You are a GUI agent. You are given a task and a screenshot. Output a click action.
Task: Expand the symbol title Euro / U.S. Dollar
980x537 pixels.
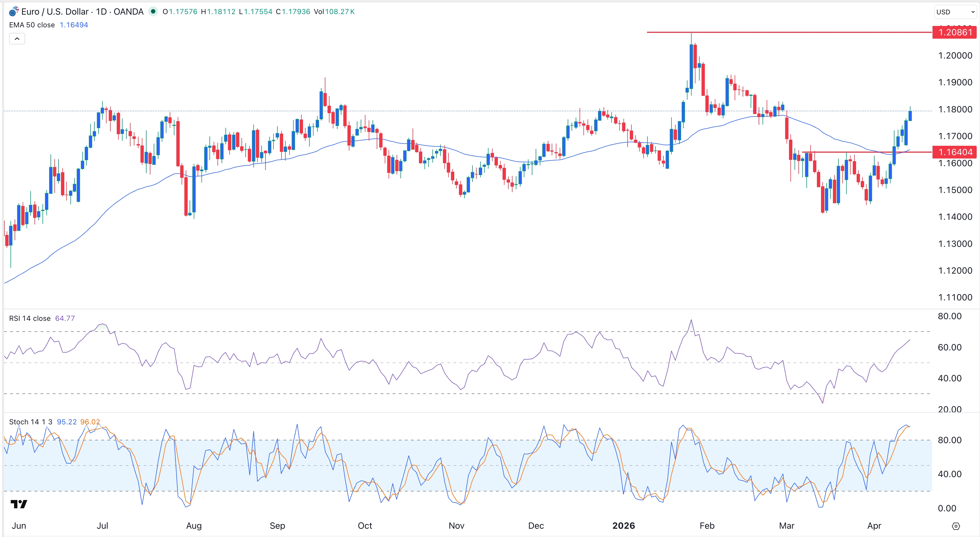coord(54,11)
